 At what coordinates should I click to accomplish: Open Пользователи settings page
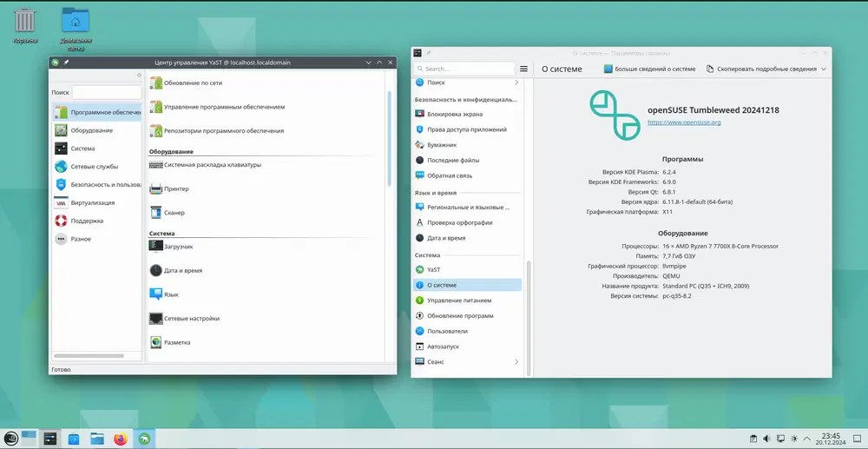pyautogui.click(x=467, y=331)
